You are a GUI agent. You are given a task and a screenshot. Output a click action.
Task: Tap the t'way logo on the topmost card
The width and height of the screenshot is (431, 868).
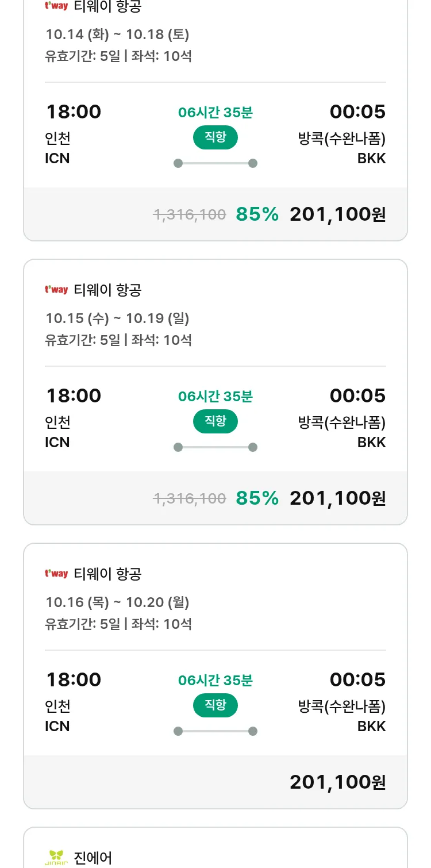(x=56, y=6)
